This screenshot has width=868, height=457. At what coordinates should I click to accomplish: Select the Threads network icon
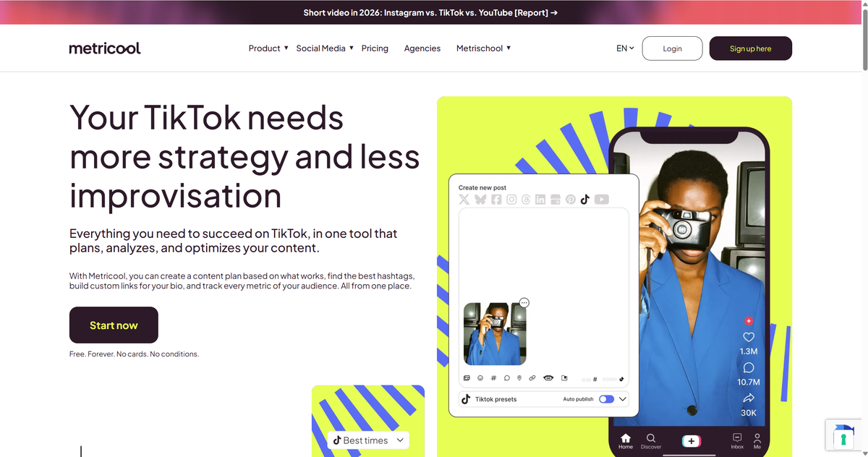(x=526, y=200)
